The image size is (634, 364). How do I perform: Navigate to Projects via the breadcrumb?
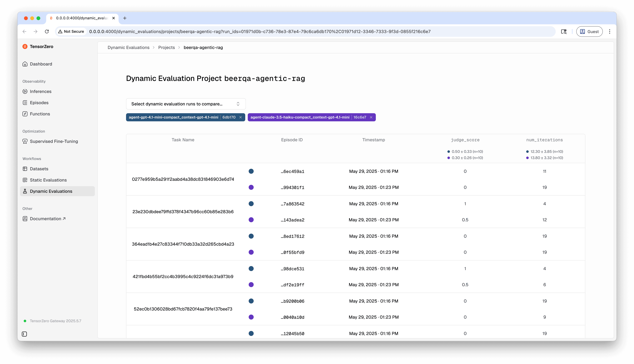pos(166,47)
